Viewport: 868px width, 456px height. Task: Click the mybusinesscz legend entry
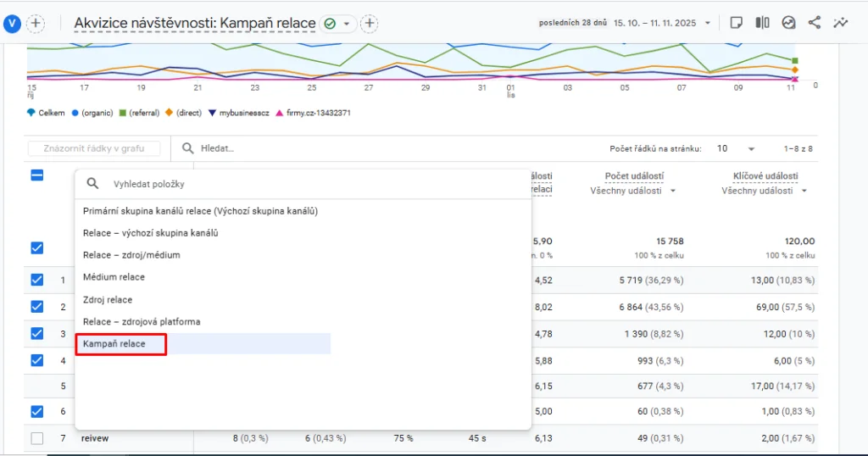[x=238, y=113]
